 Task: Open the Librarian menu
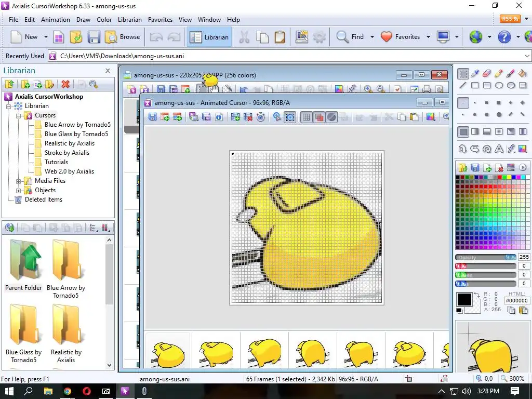129,20
